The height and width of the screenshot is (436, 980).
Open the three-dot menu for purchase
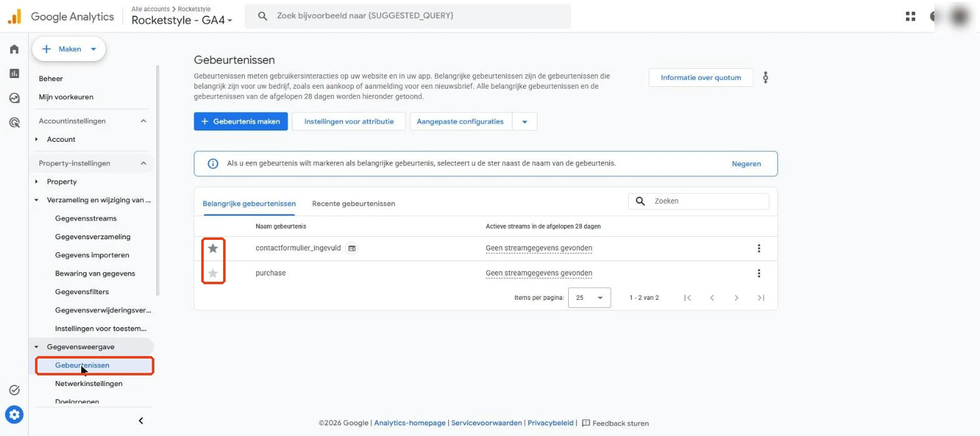[x=759, y=273]
